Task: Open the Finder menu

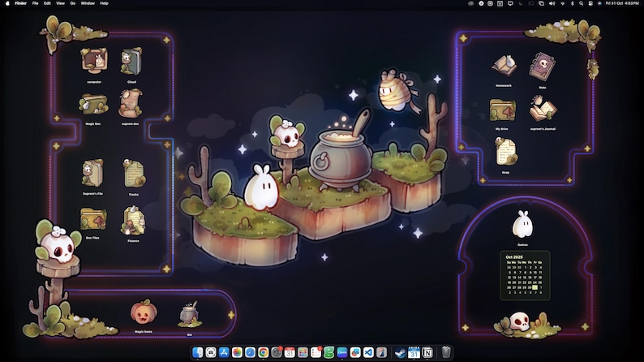Action: pos(20,3)
